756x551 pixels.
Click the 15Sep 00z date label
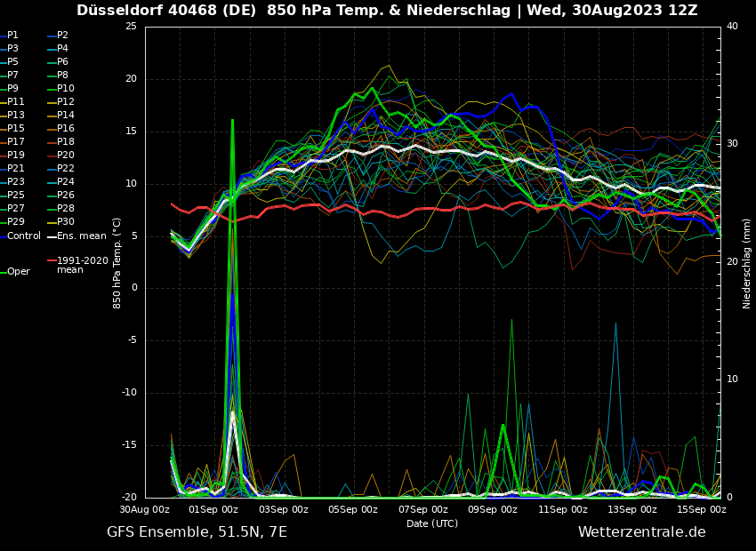702,510
